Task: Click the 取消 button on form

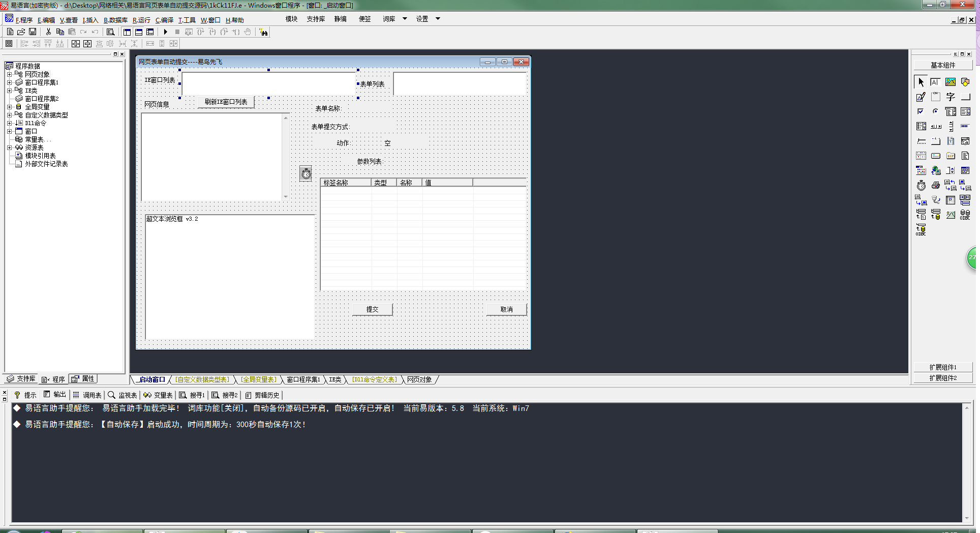Action: pos(506,309)
